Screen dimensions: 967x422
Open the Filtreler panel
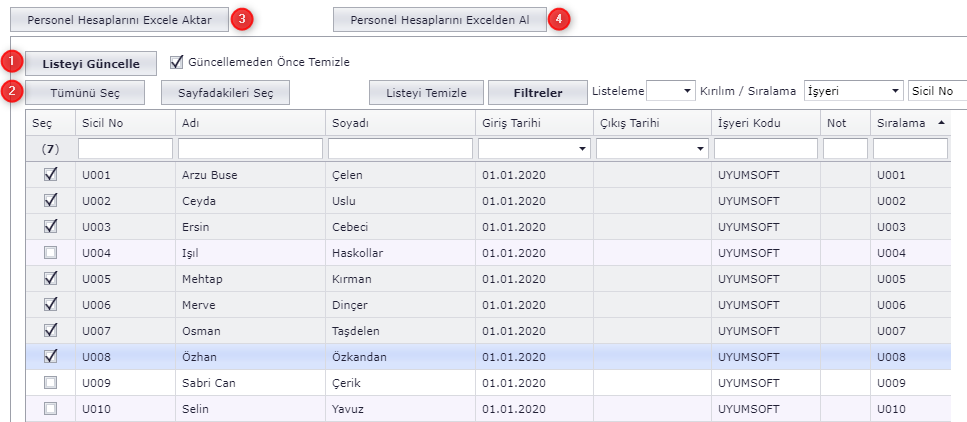tap(536, 92)
